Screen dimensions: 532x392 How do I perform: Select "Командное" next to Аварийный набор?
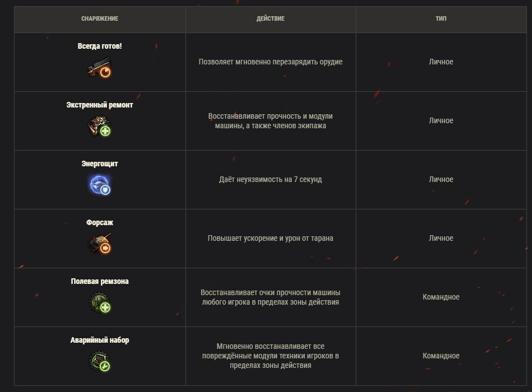(441, 356)
